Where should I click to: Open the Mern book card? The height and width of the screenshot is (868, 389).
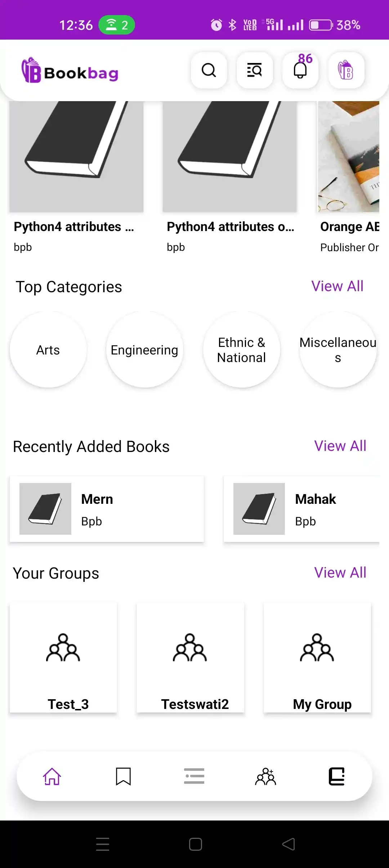click(107, 509)
